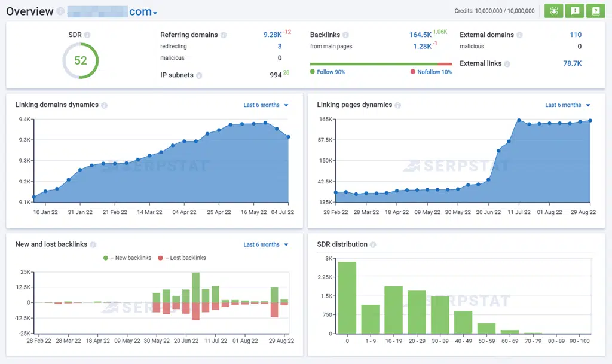
Task: Click info icon beside Linking pages dynamics
Action: point(398,105)
